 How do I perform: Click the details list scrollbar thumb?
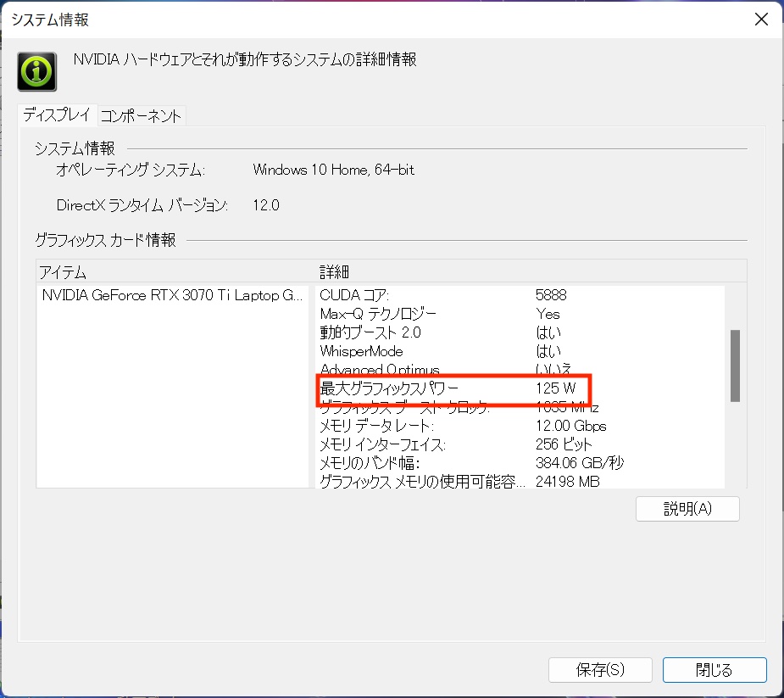pos(735,366)
